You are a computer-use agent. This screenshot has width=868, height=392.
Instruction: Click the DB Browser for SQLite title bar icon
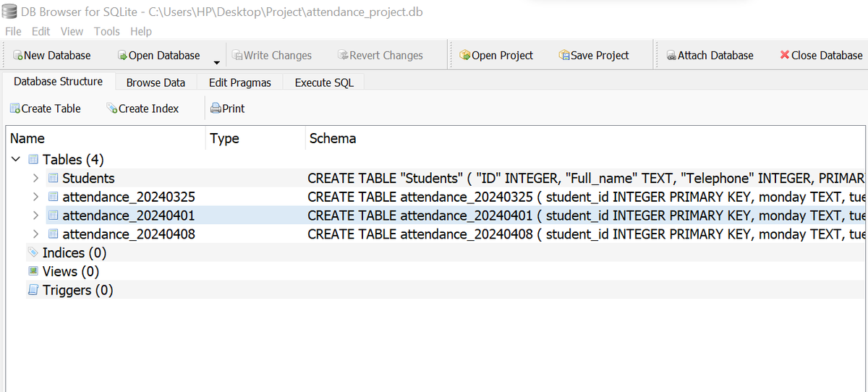point(10,12)
